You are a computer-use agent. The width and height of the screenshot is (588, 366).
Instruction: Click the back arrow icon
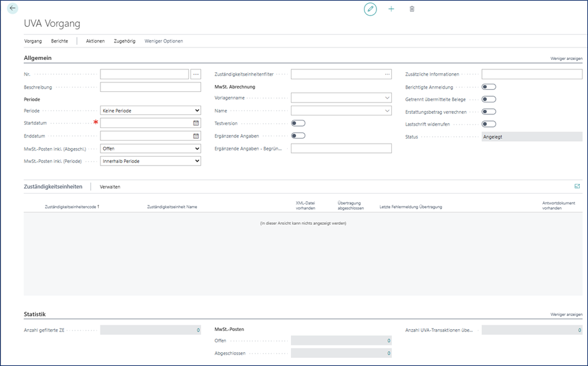[12, 9]
